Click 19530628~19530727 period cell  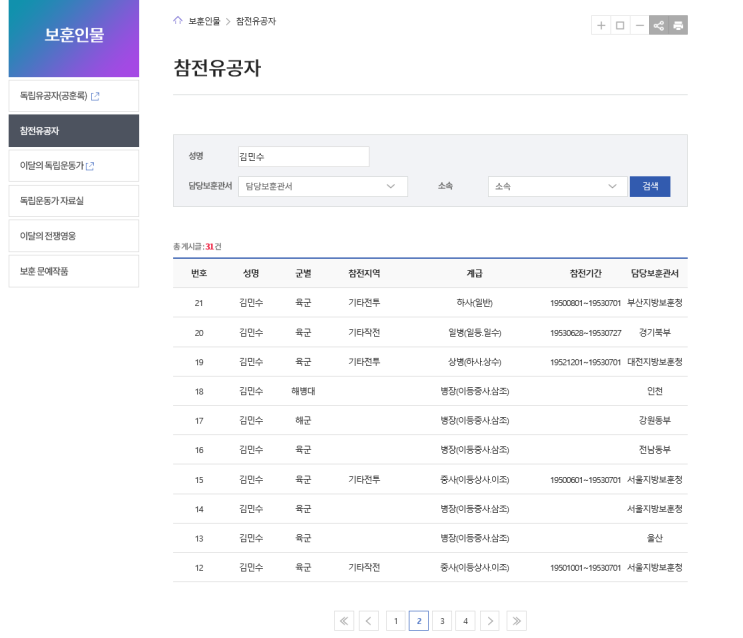586,333
